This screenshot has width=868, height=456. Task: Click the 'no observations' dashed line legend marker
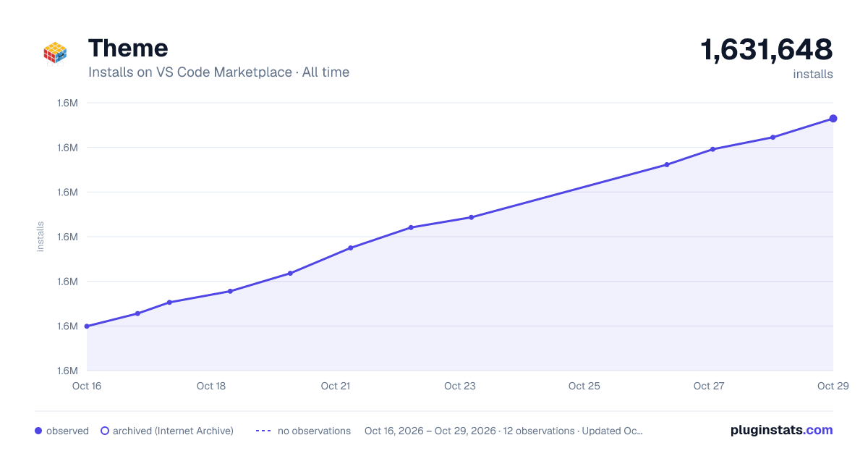[263, 431]
